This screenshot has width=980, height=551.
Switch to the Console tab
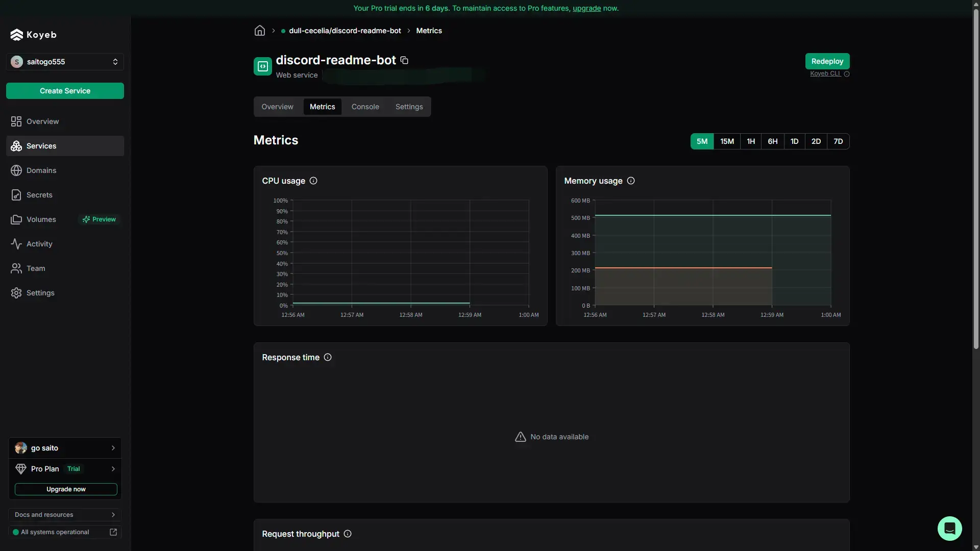(365, 107)
